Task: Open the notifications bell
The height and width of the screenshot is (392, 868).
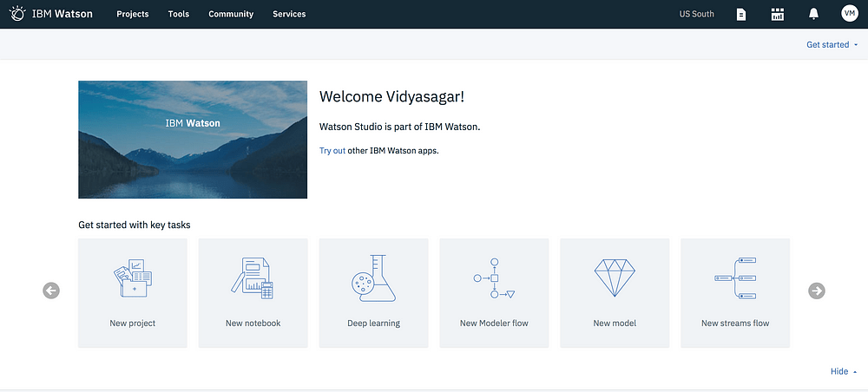Action: point(813,15)
